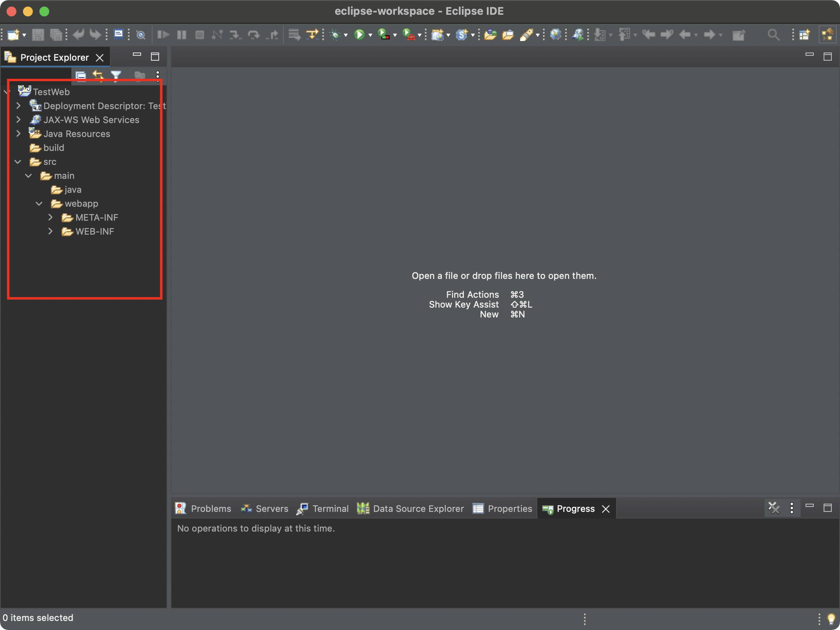Click the Drop to Frame icon

coord(294,35)
